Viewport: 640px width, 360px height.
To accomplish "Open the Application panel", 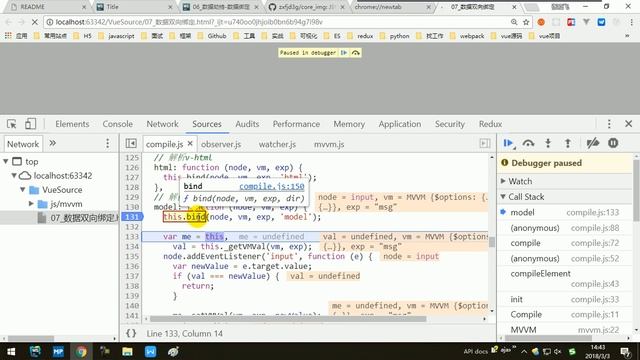I will (x=400, y=124).
